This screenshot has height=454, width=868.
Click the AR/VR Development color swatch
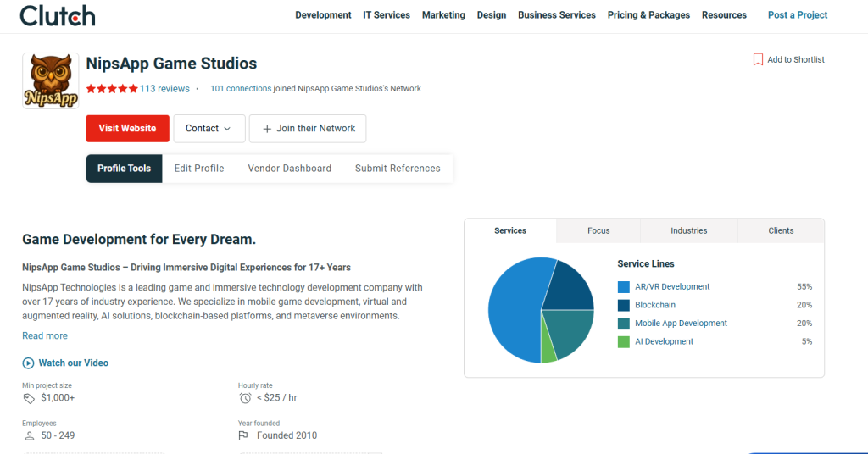(x=623, y=287)
